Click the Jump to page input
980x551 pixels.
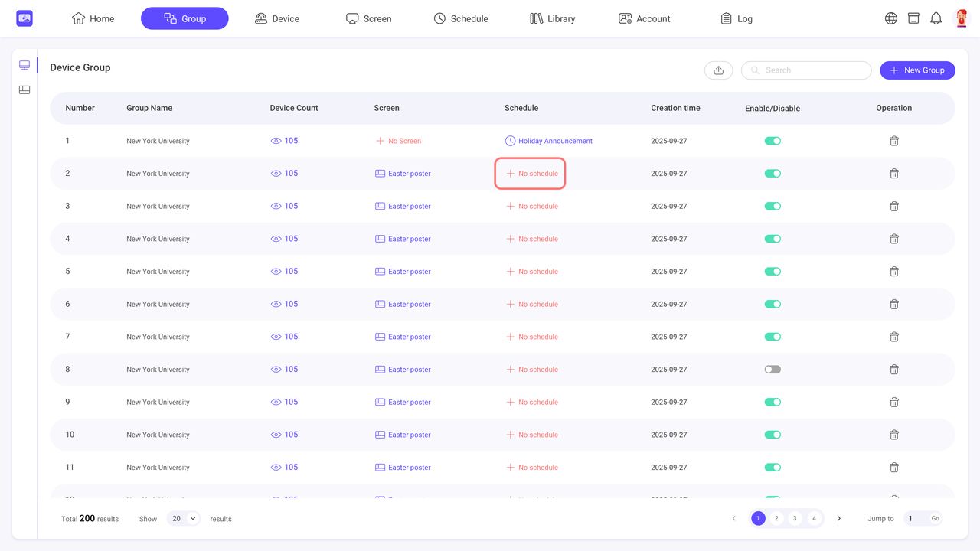915,518
